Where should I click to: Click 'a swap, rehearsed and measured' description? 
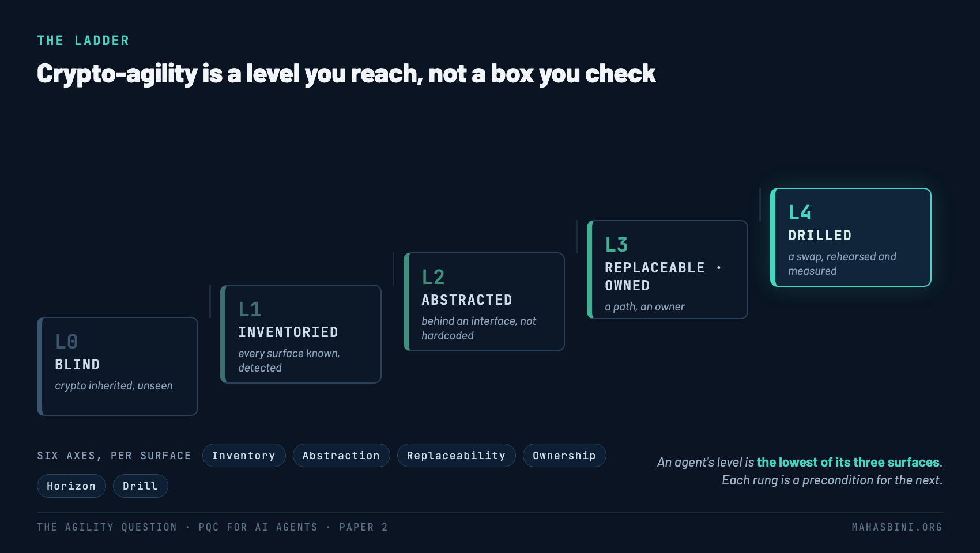tap(842, 264)
